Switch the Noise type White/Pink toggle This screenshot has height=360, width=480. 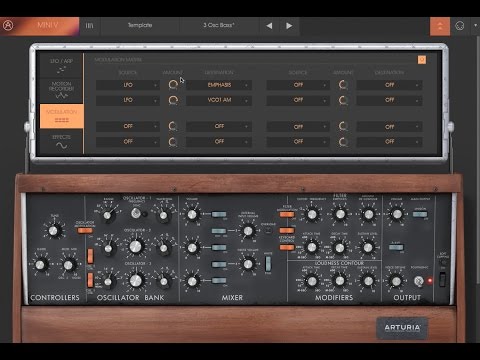pos(268,263)
